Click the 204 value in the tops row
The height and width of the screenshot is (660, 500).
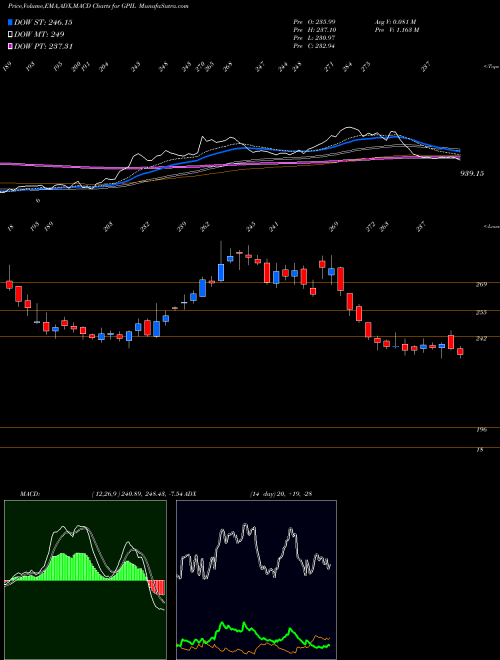103,67
